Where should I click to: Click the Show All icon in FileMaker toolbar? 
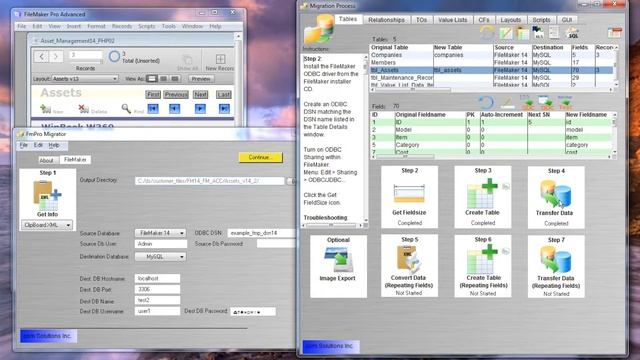point(187,60)
